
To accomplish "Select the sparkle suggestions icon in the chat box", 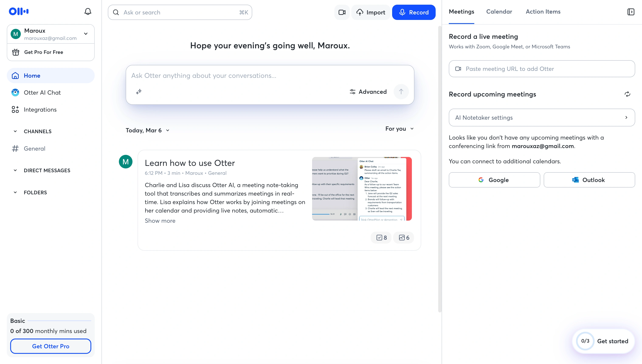I will click(x=139, y=91).
